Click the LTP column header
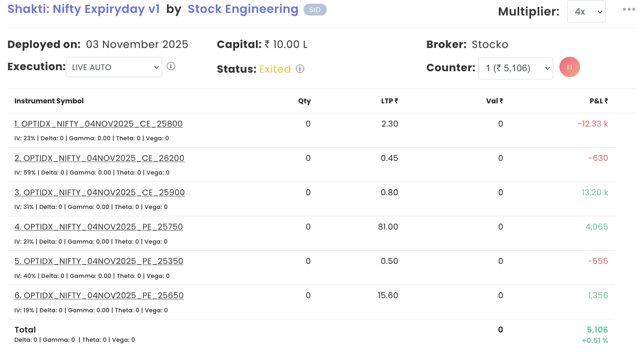 click(x=390, y=101)
